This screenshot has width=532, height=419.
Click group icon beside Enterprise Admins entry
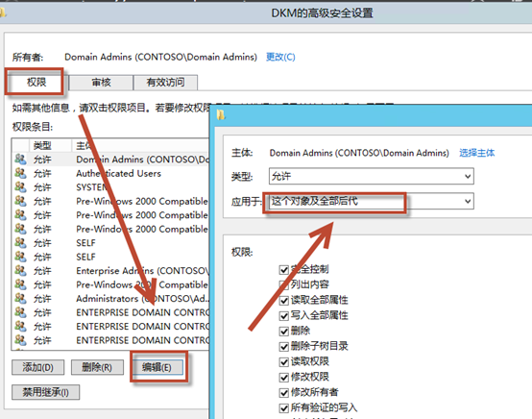[x=20, y=271]
